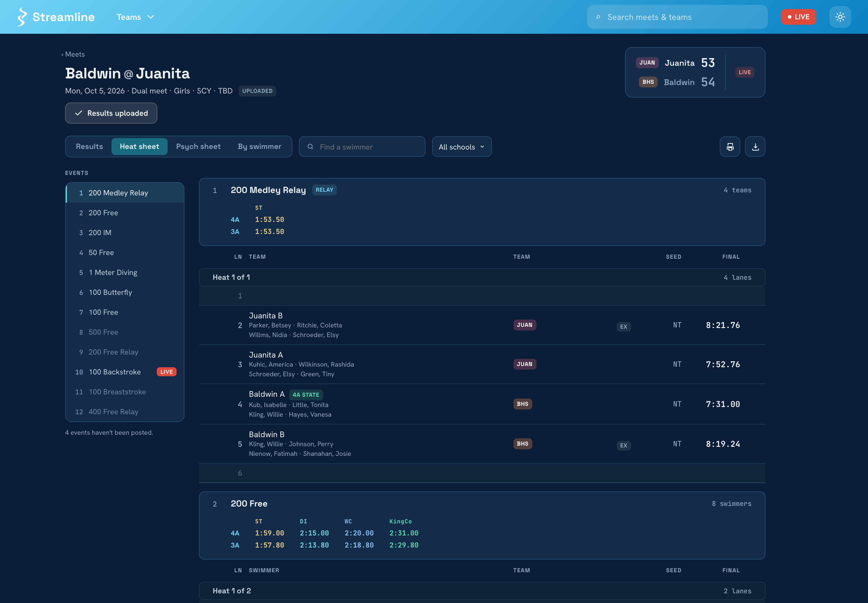The image size is (868, 603).
Task: Click the download icon button
Action: [x=755, y=147]
